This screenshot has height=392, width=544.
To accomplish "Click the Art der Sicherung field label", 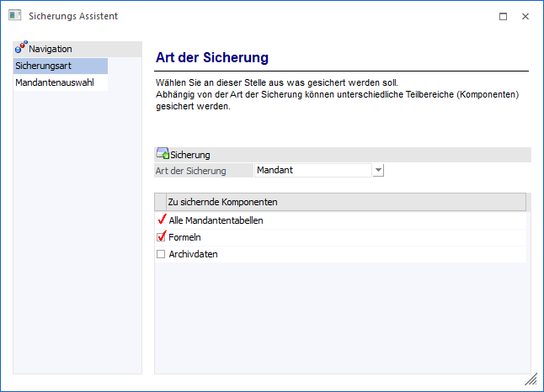I will pos(191,171).
